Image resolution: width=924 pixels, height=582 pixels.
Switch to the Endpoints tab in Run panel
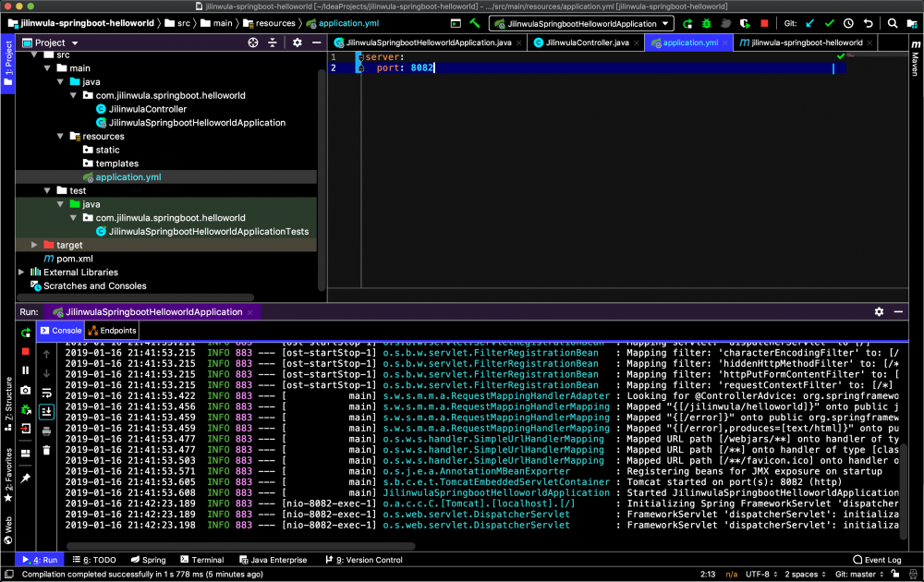pyautogui.click(x=112, y=331)
